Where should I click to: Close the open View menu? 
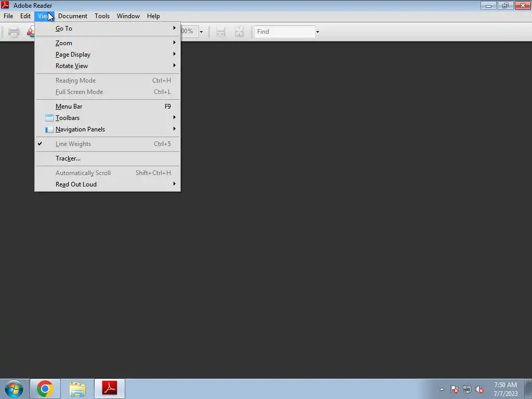(44, 16)
